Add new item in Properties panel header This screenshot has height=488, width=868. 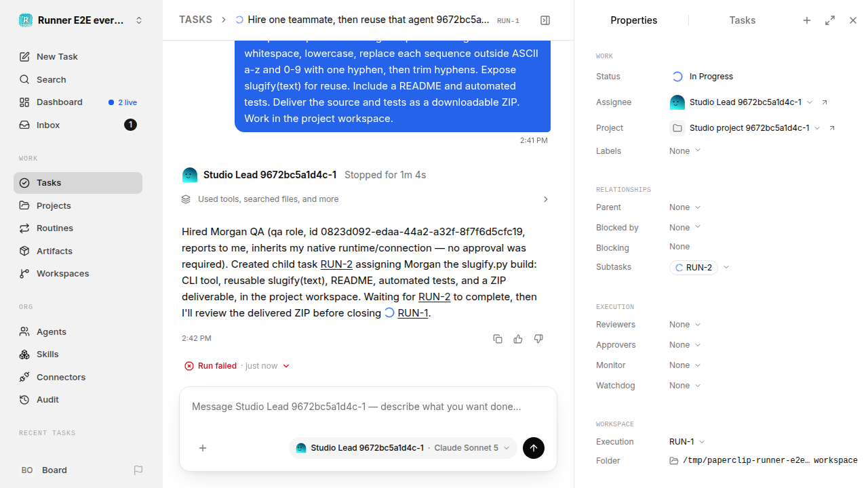[807, 20]
